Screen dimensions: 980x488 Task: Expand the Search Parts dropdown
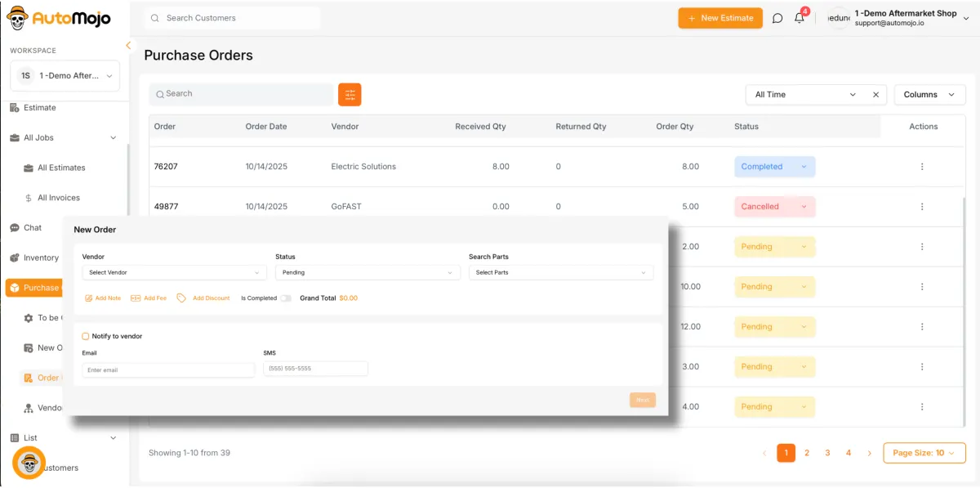(x=560, y=272)
